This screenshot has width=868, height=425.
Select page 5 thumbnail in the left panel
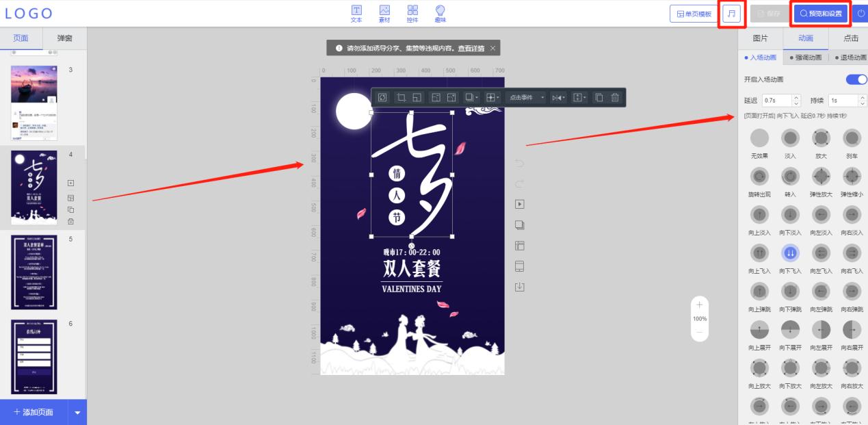coord(34,271)
